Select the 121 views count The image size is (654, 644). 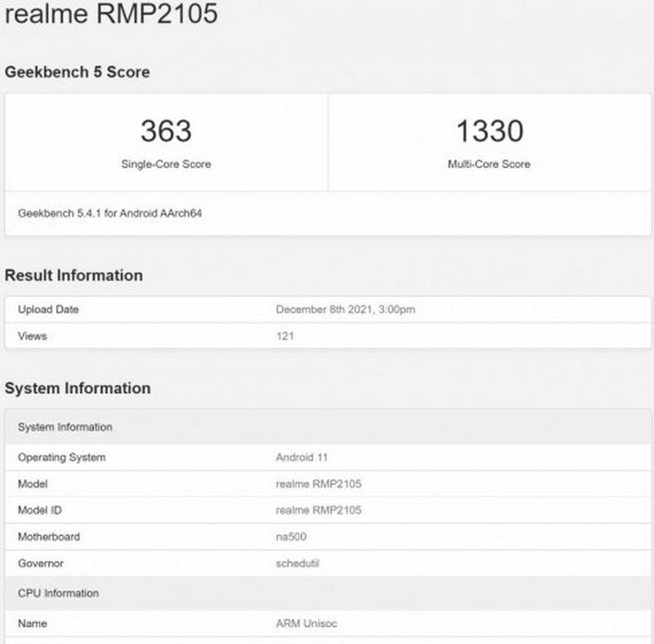coord(284,336)
